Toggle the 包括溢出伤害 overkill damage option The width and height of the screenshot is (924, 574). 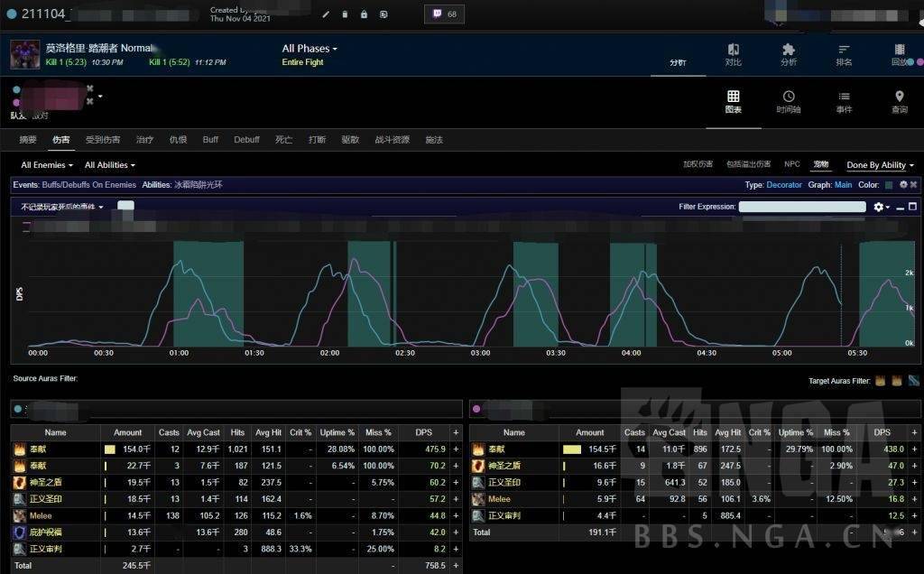coord(748,164)
